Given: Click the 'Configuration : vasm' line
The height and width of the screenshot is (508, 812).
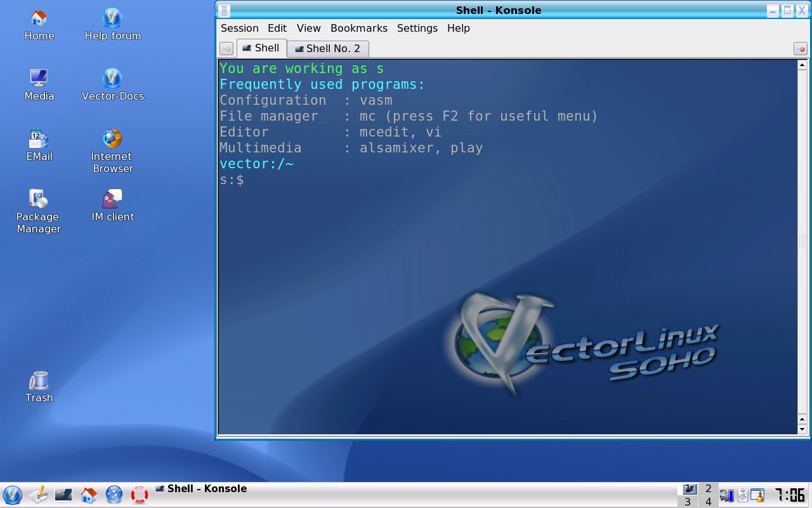Looking at the screenshot, I should click(x=306, y=100).
